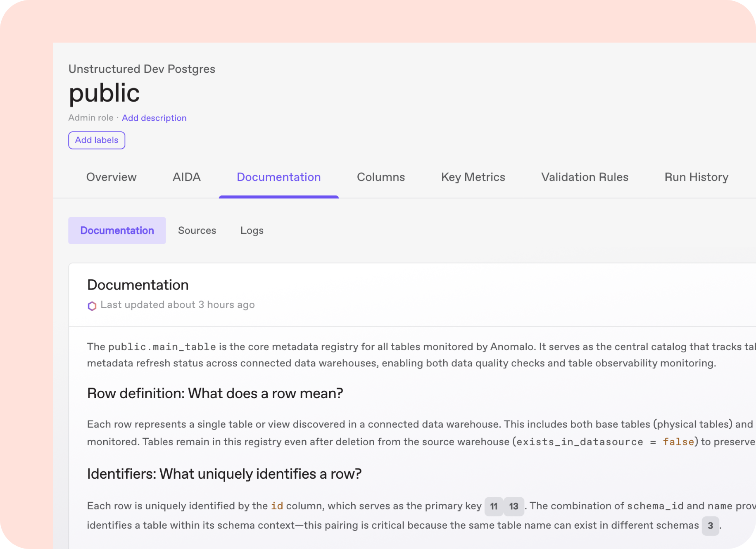This screenshot has height=549, width=756.
Task: Go to the Columns tab
Action: pos(380,177)
